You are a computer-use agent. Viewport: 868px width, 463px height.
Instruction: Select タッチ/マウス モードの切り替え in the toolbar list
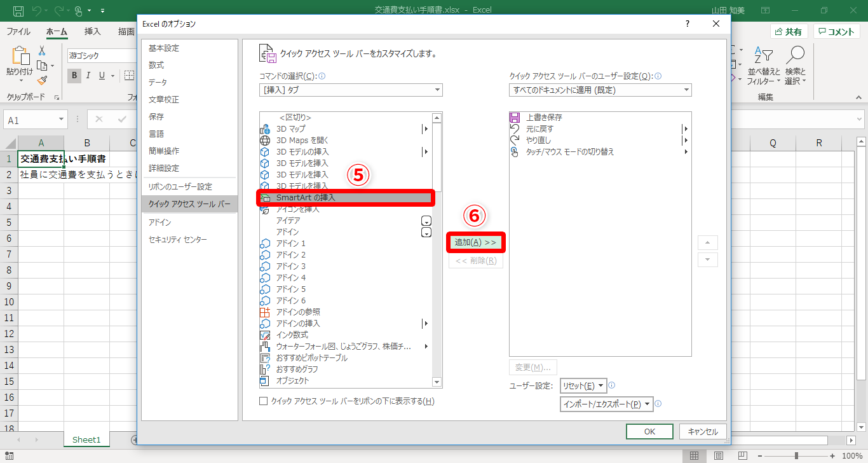tap(600, 152)
